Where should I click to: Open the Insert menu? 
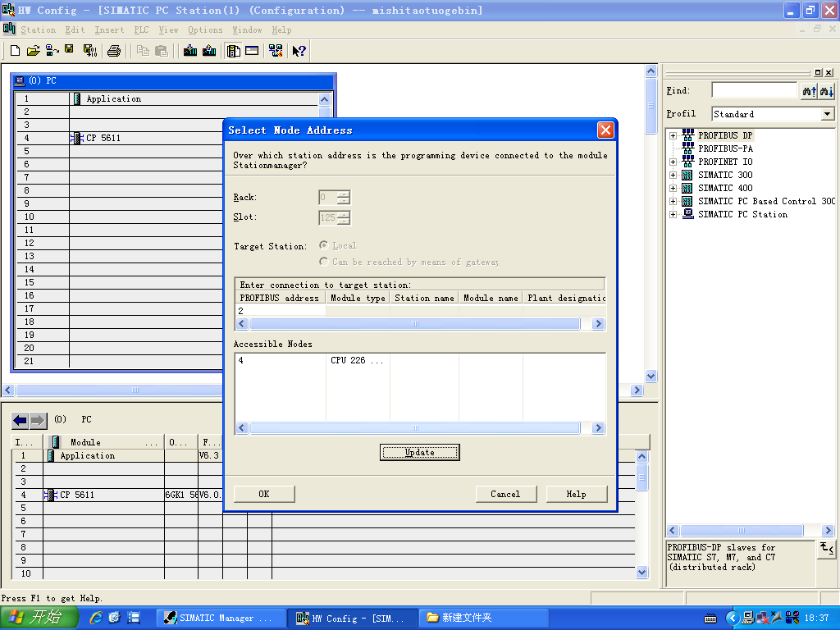pyautogui.click(x=109, y=30)
